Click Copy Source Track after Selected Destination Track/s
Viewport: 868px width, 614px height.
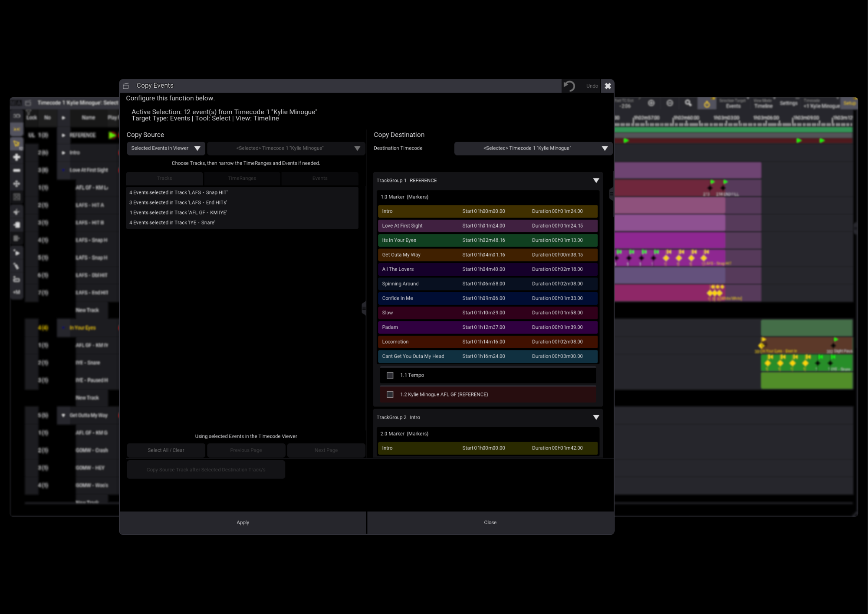(x=206, y=470)
